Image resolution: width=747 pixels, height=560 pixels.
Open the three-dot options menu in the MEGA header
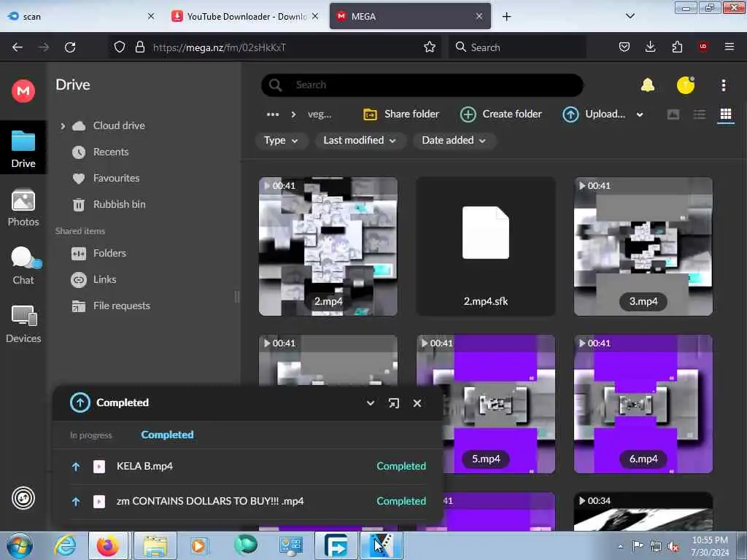(723, 85)
